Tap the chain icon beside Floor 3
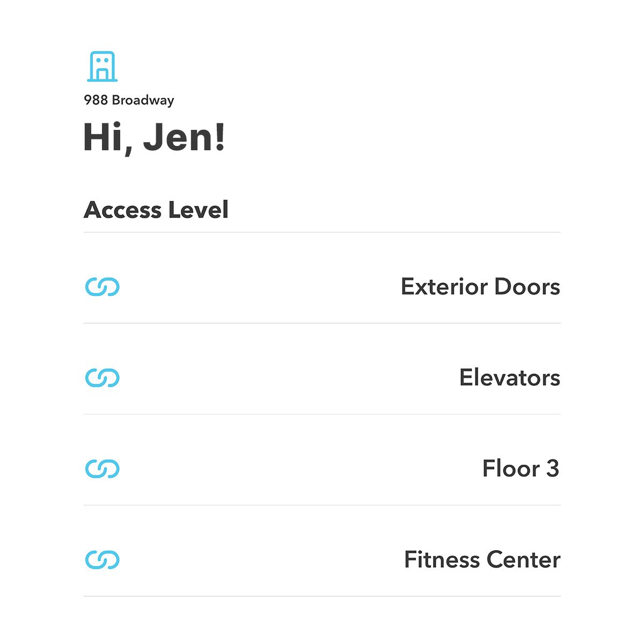Viewport: 644px width, 644px height. 102,469
